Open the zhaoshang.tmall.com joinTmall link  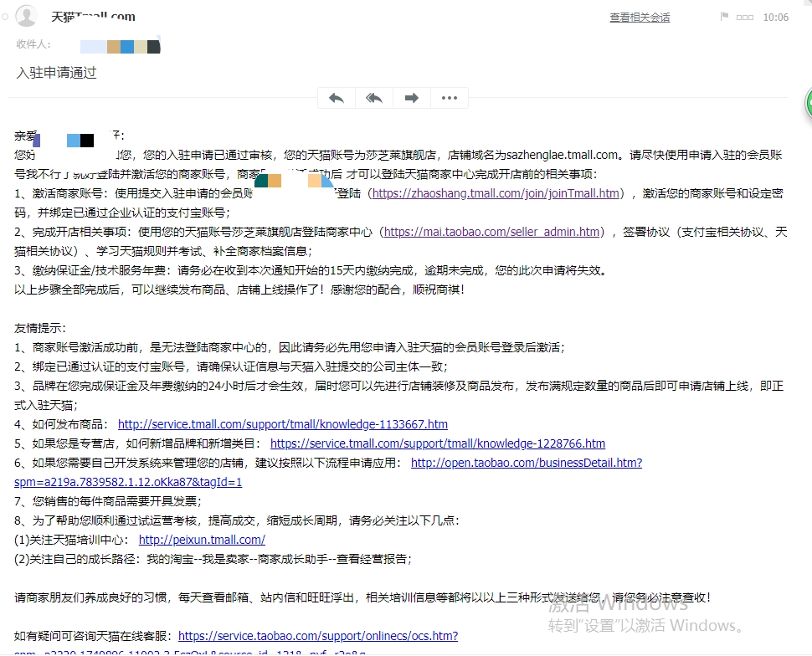point(496,193)
